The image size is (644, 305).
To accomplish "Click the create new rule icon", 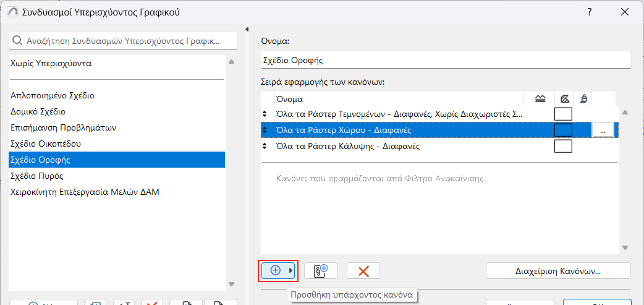I will (x=321, y=270).
